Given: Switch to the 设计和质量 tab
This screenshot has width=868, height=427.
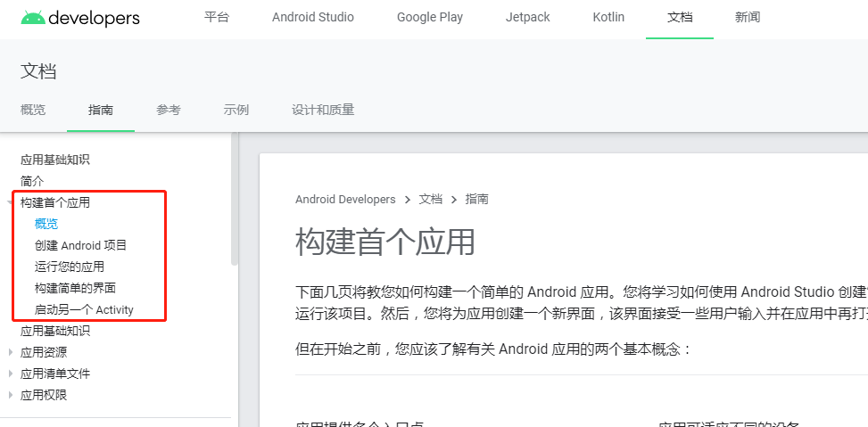Looking at the screenshot, I should click(323, 110).
